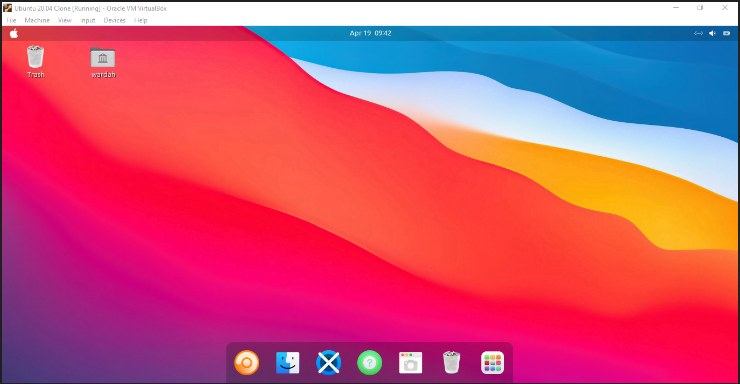This screenshot has width=740, height=384.
Task: Open the Trash icon on the desktop
Action: point(35,61)
